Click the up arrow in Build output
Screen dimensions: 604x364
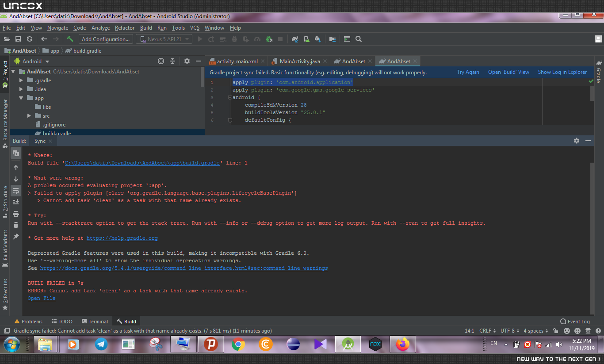(x=16, y=168)
